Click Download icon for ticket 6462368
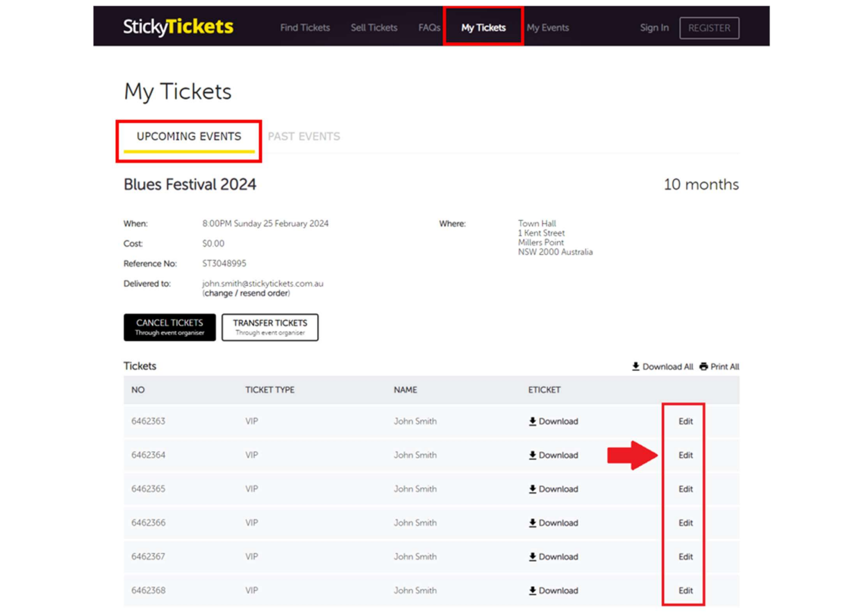857x616 pixels. tap(533, 590)
